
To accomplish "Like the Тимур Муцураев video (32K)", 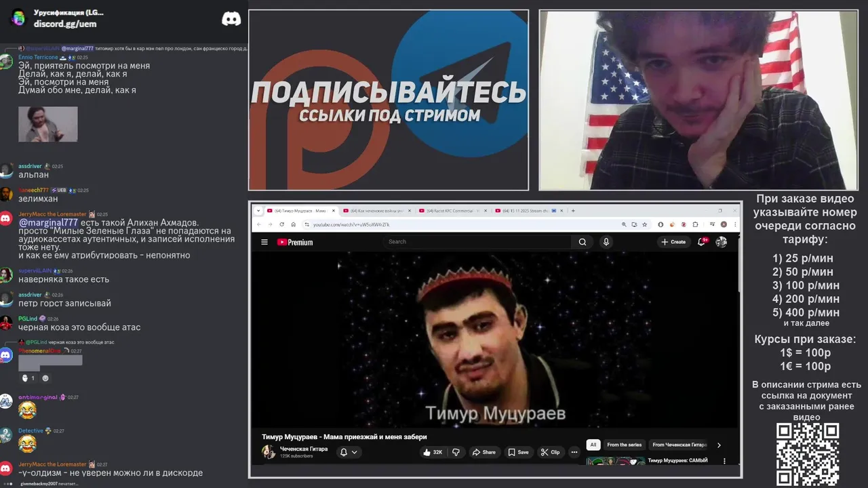I will 432,452.
